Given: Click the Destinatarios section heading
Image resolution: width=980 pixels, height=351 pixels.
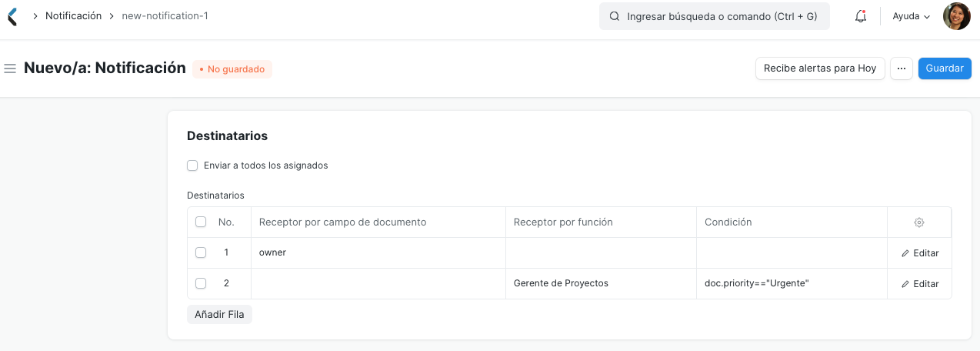Looking at the screenshot, I should coord(227,136).
